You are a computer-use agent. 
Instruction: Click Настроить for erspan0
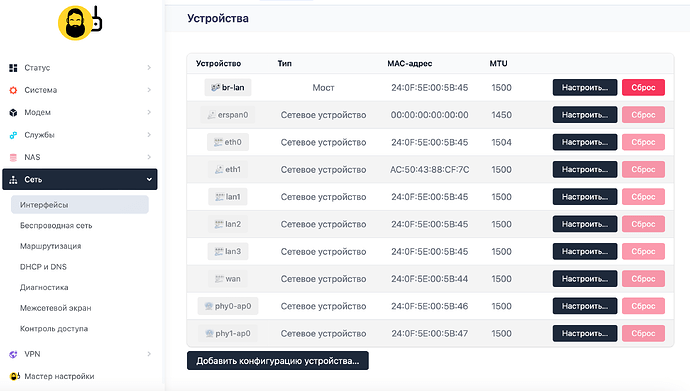[585, 115]
